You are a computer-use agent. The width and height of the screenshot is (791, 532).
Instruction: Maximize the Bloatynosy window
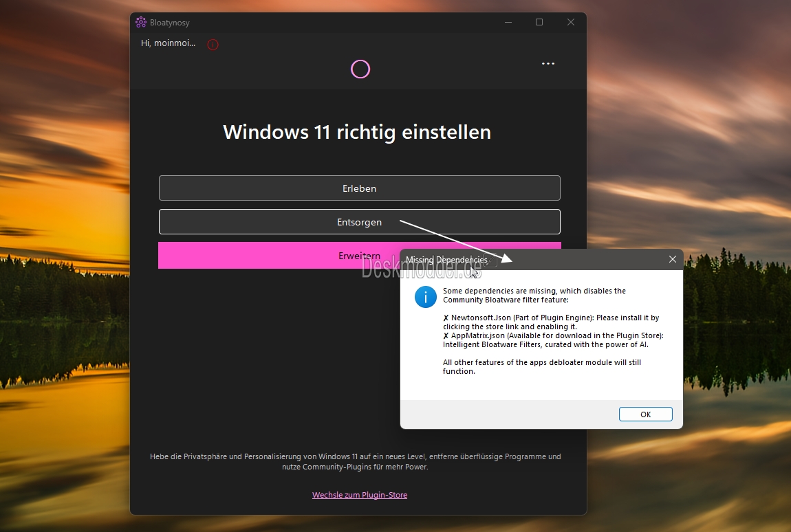(539, 22)
